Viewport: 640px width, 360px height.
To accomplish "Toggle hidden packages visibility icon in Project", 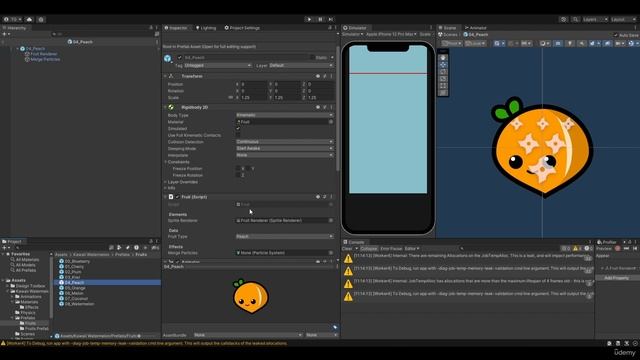I will (x=155, y=247).
